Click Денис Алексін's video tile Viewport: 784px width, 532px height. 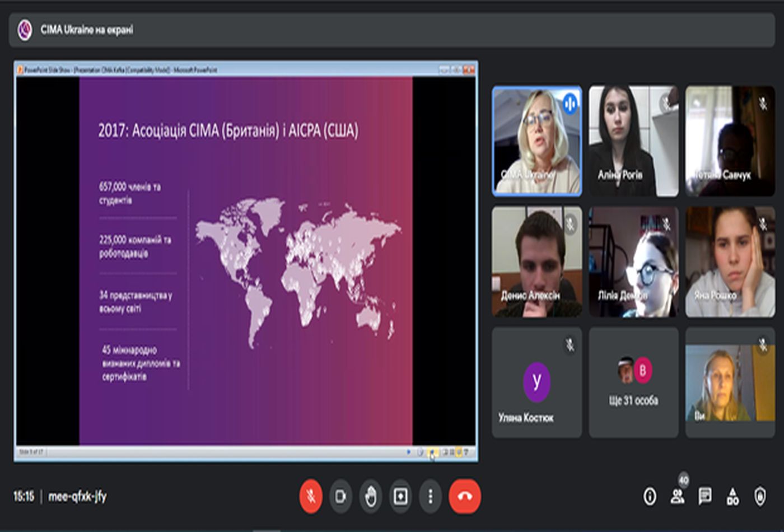point(536,262)
